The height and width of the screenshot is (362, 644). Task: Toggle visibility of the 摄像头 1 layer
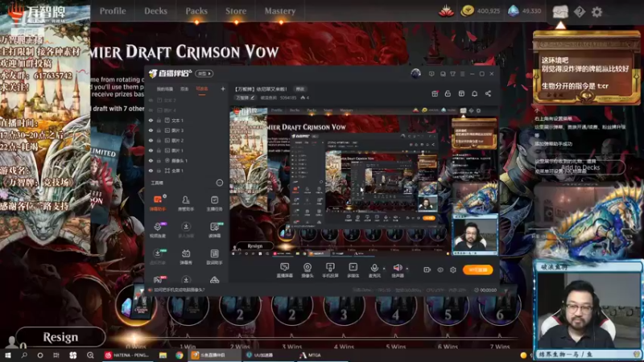tap(151, 160)
